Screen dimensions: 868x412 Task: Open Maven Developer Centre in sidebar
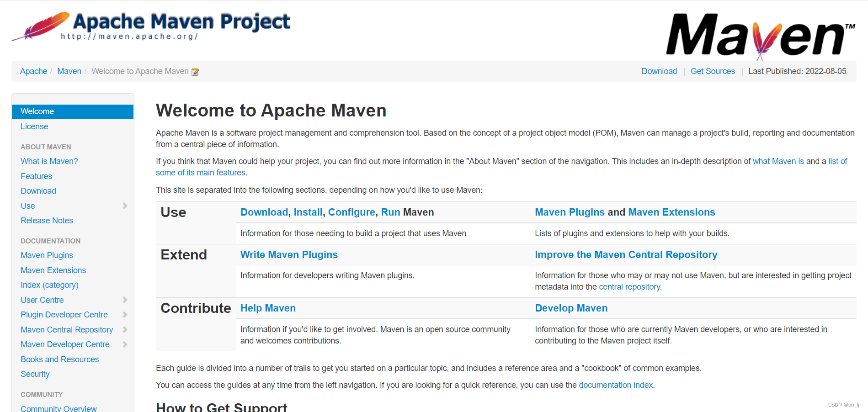[x=65, y=344]
